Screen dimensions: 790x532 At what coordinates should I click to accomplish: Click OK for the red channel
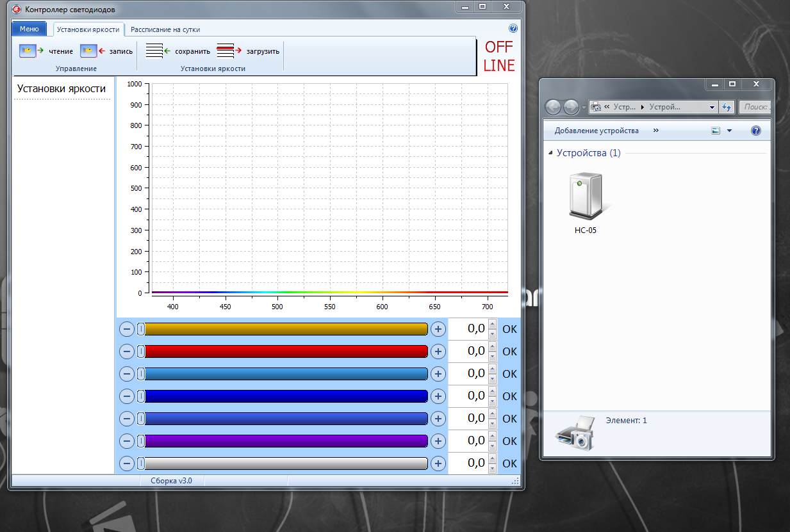click(509, 351)
